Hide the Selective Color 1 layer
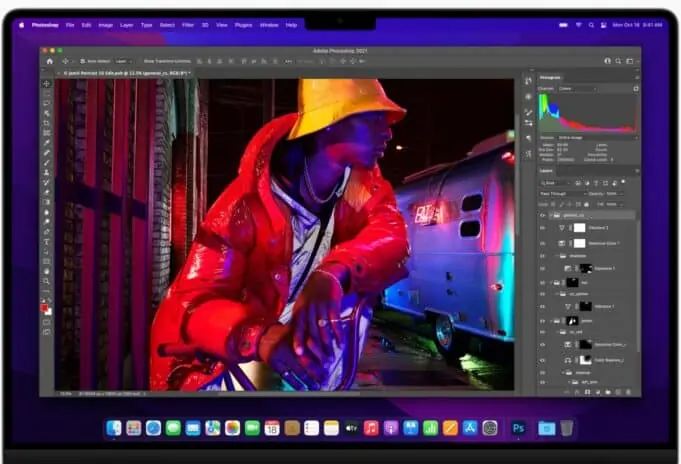This screenshot has height=464, width=681. (542, 243)
